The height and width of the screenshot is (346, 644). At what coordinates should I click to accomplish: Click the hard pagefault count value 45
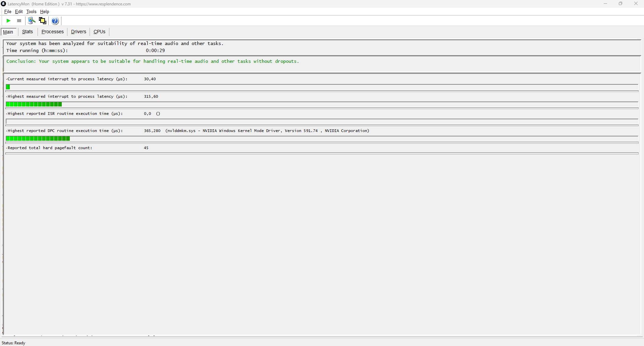pyautogui.click(x=146, y=148)
